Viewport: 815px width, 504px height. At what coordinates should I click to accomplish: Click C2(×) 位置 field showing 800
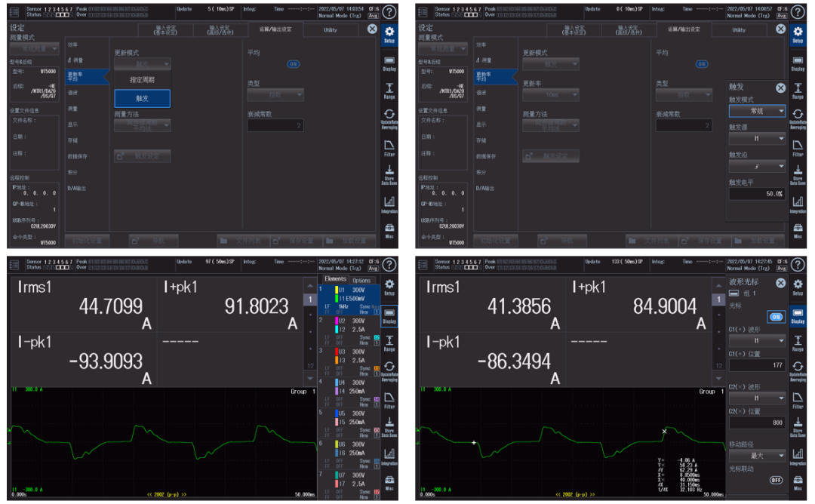click(757, 423)
